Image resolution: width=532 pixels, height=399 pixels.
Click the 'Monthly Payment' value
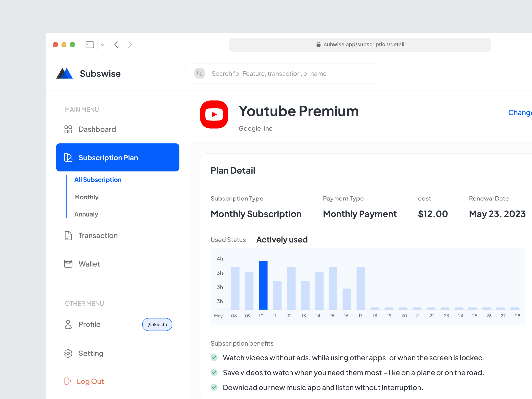click(x=360, y=214)
